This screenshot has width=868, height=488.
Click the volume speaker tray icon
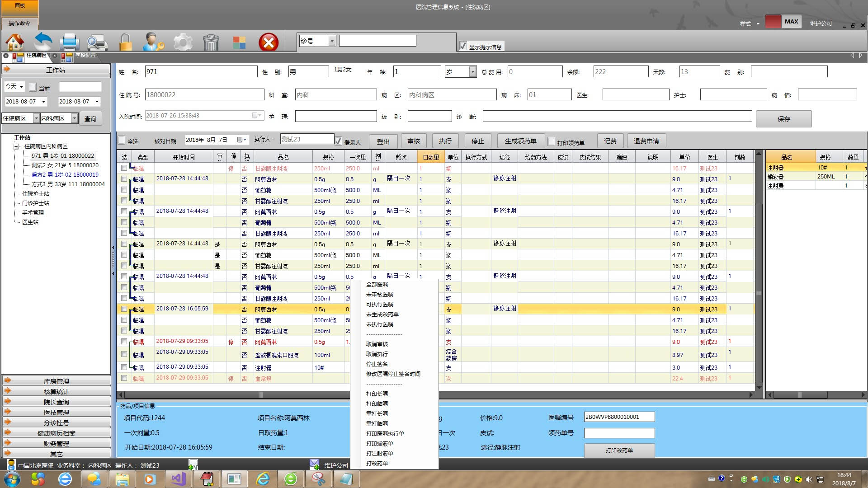click(x=809, y=479)
